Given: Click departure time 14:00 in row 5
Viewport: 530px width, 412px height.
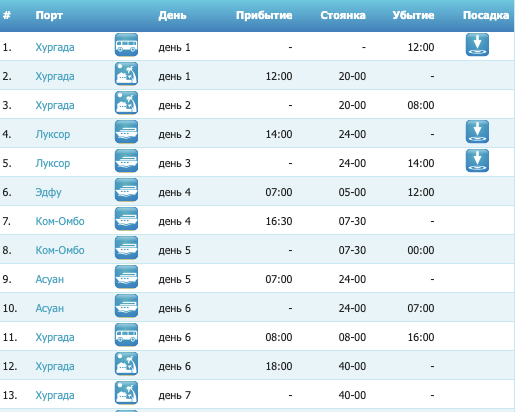Looking at the screenshot, I should click(421, 164).
